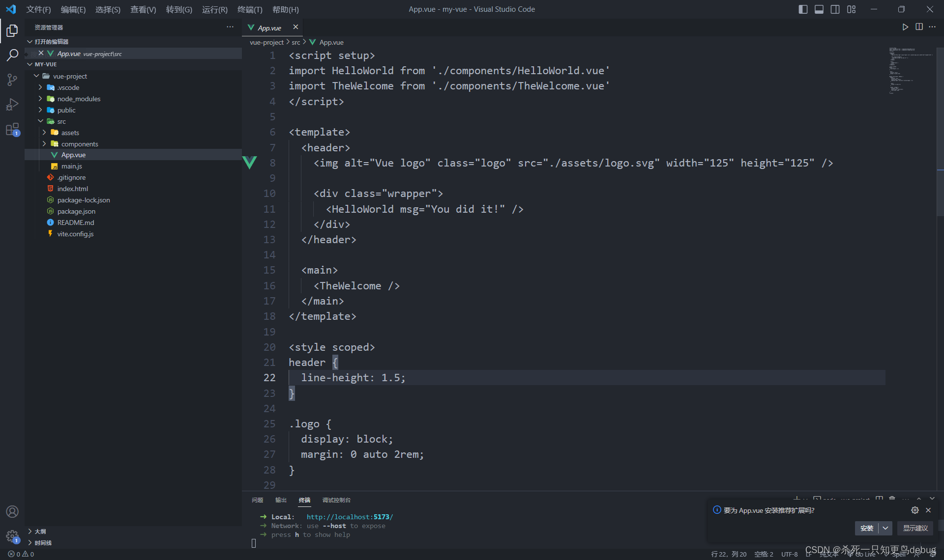The width and height of the screenshot is (944, 560).
Task: Toggle the bottom panel visibility
Action: [819, 9]
